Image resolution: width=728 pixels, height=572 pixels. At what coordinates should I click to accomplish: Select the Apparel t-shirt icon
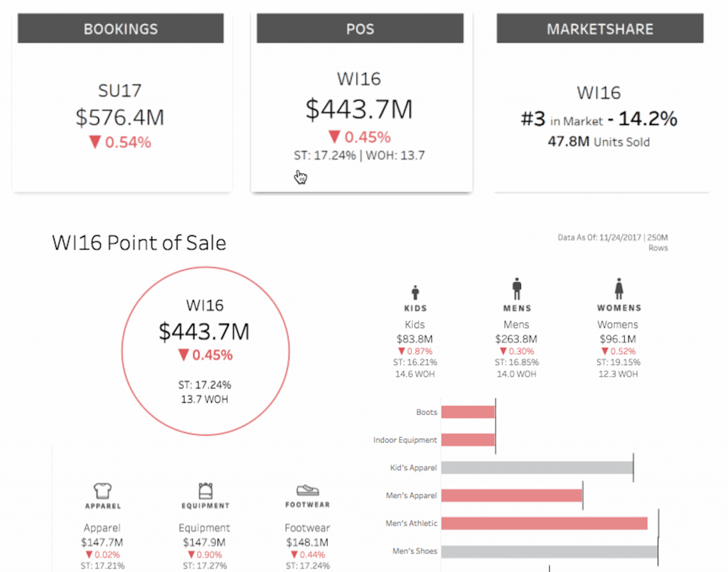coord(102,490)
